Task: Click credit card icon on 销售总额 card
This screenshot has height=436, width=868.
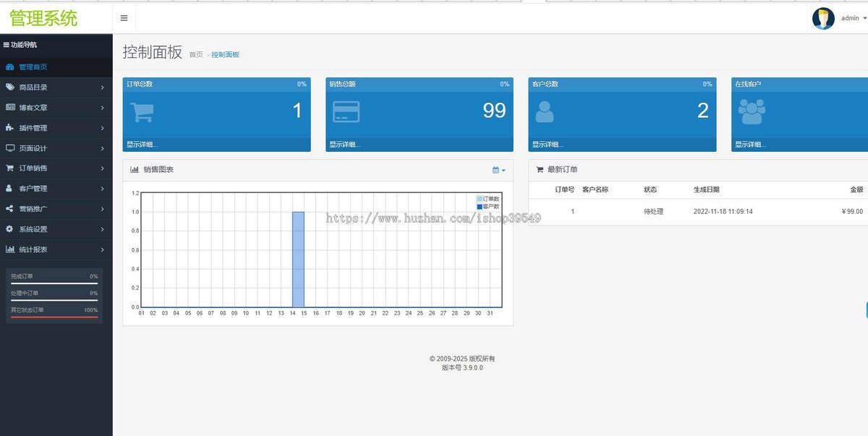Action: click(346, 111)
